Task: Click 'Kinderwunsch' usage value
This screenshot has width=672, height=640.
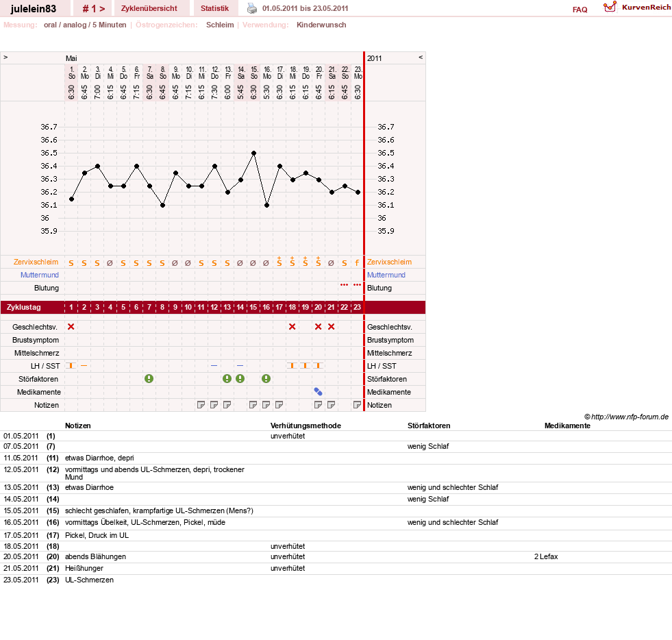Action: pos(321,25)
